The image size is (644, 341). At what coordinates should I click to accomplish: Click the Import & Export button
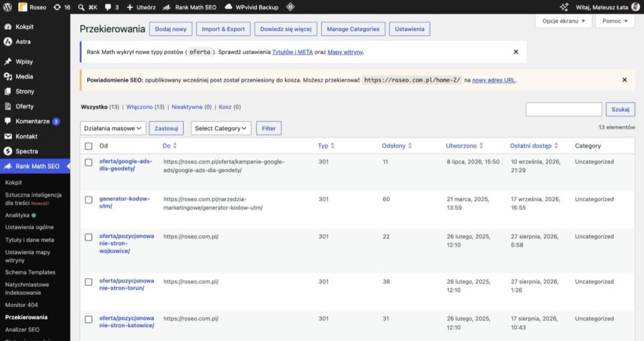(x=223, y=29)
